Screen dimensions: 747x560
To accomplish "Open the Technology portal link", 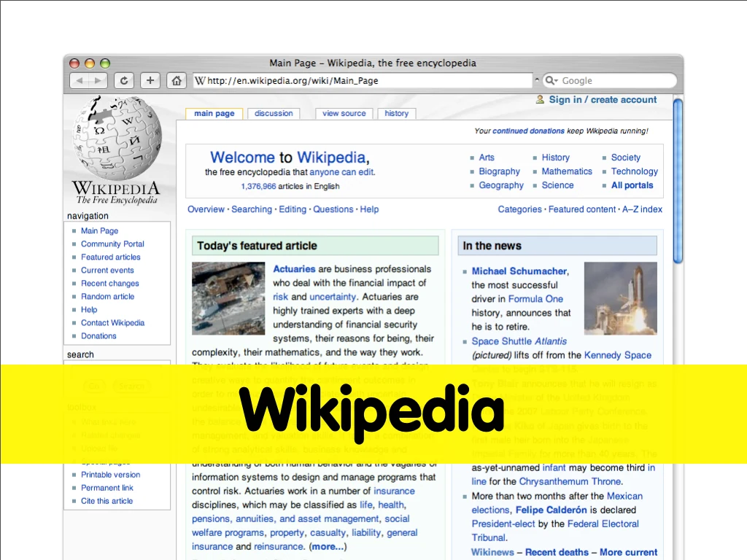I will (x=635, y=171).
